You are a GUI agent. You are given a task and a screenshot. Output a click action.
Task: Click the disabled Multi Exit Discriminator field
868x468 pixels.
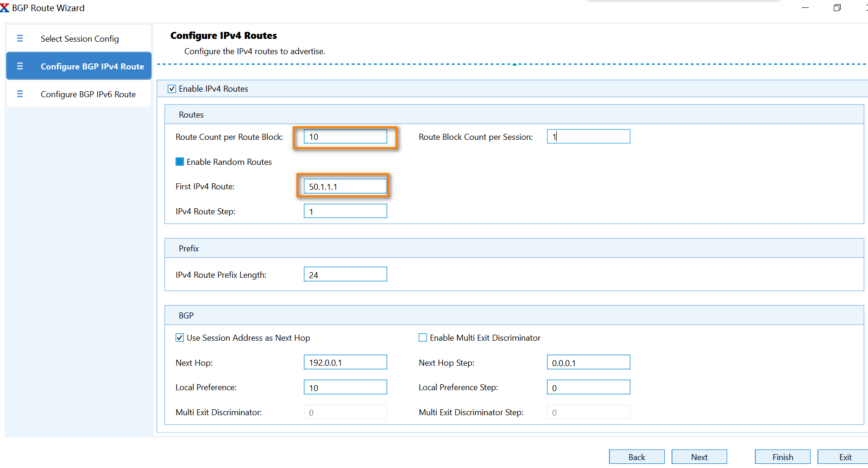click(x=345, y=412)
